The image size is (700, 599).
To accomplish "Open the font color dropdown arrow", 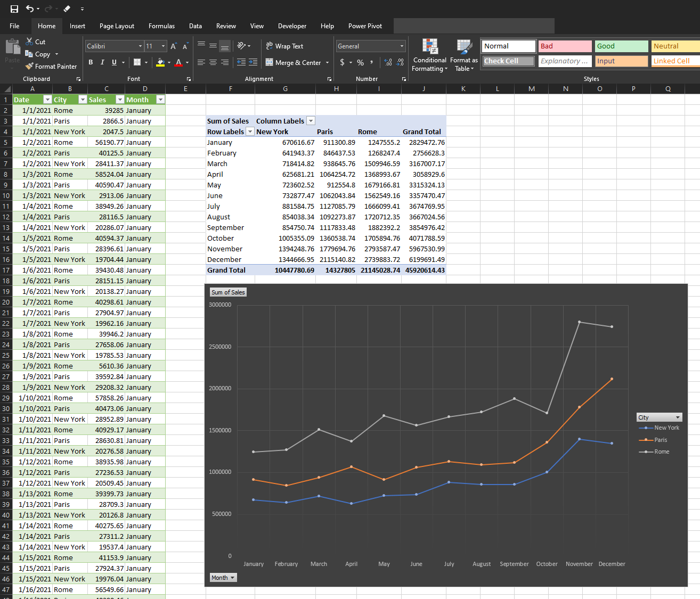I will pyautogui.click(x=187, y=62).
